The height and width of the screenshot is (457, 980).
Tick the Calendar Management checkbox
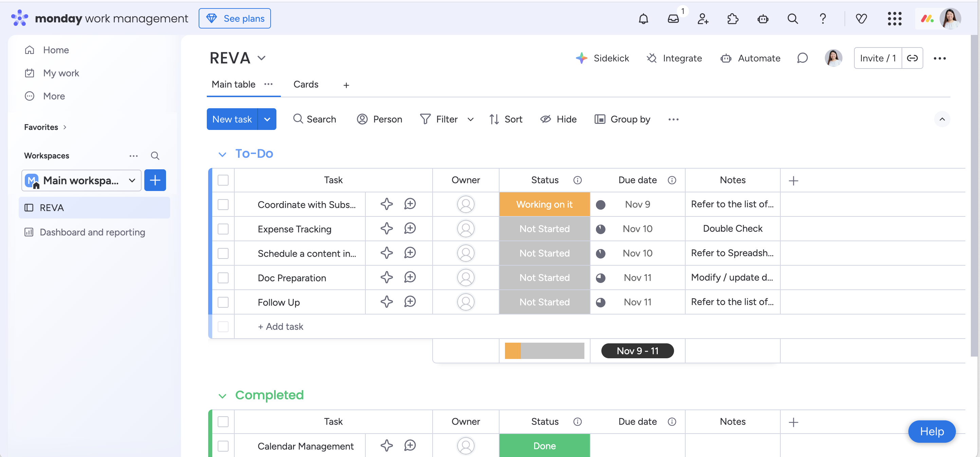click(x=223, y=446)
